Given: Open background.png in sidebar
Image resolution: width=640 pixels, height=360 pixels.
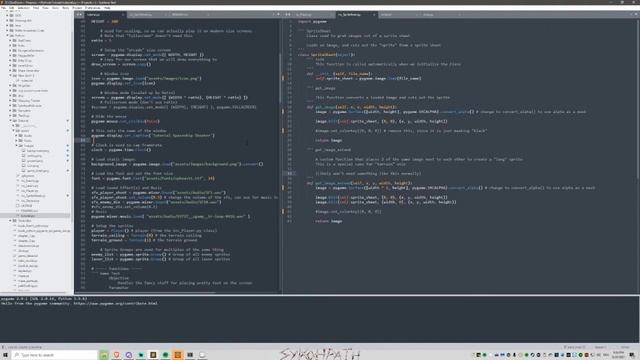Looking at the screenshot, I should 38,151.
